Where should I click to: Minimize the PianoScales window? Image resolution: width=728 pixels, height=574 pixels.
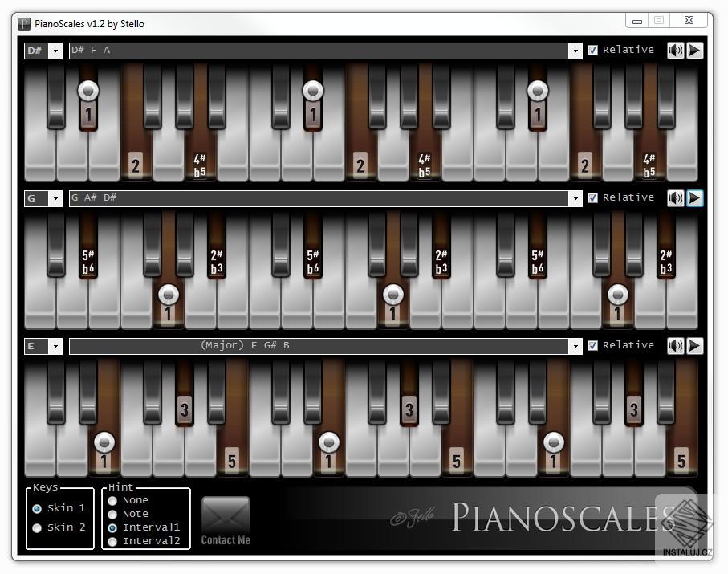[x=637, y=21]
